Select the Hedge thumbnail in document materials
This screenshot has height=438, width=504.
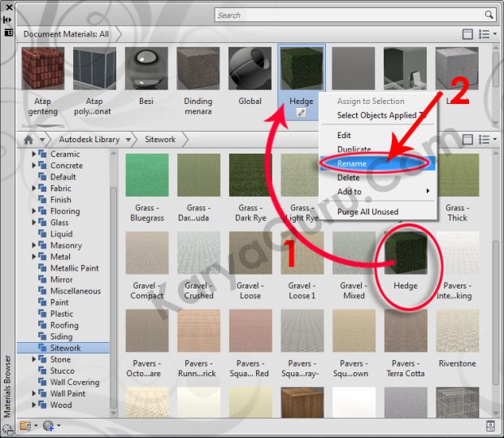click(302, 68)
